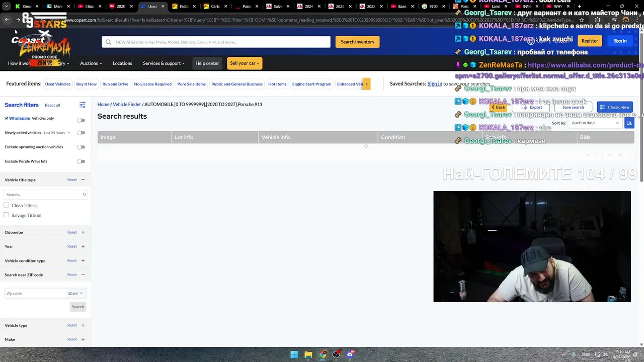This screenshot has height=362, width=644.
Task: Close the active Used browser tab
Action: pyautogui.click(x=163, y=7)
